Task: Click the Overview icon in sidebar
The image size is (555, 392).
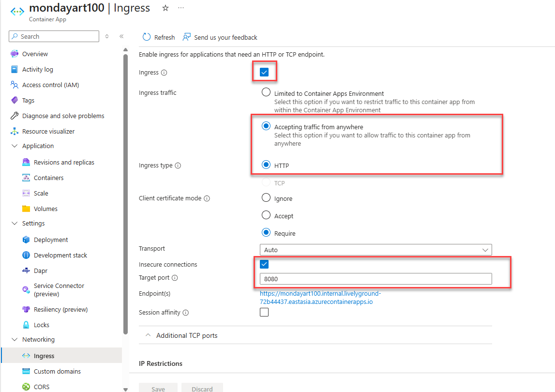Action: coord(15,54)
